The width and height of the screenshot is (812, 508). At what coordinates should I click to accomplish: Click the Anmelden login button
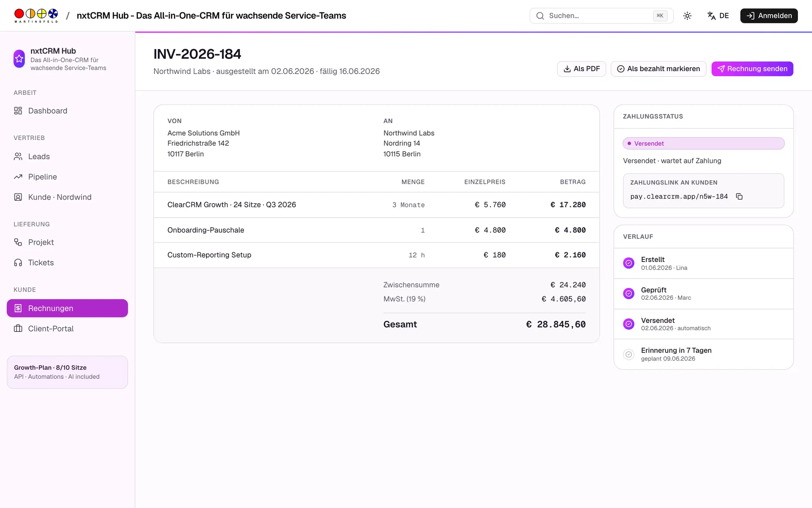point(769,16)
